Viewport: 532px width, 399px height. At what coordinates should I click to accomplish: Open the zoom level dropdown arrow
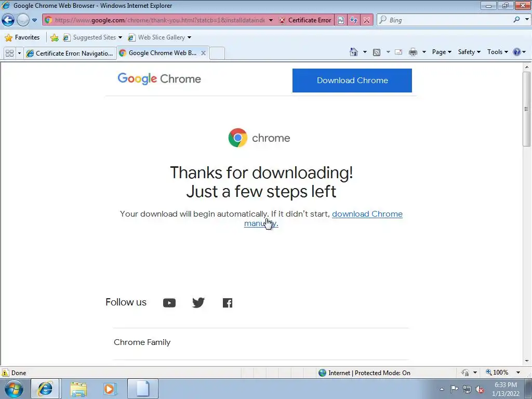point(518,373)
